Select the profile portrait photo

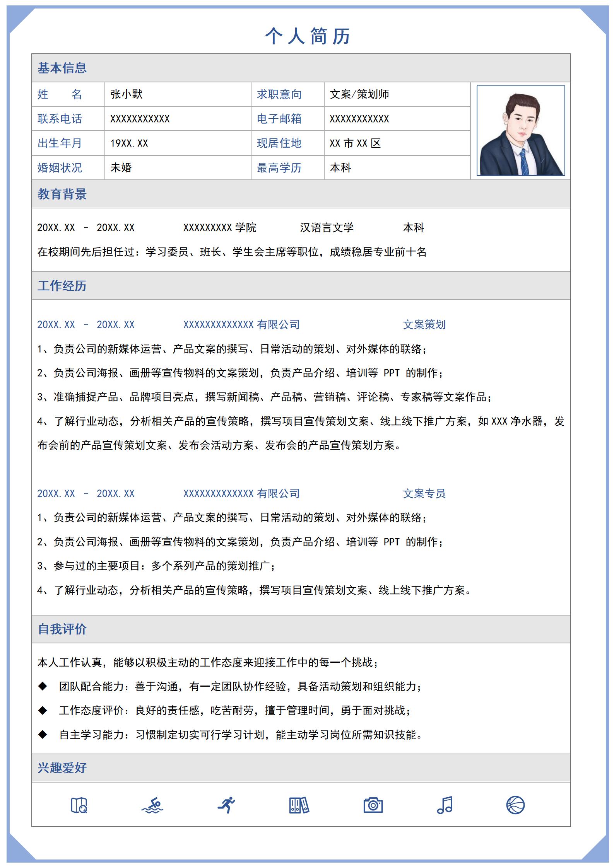(x=521, y=131)
